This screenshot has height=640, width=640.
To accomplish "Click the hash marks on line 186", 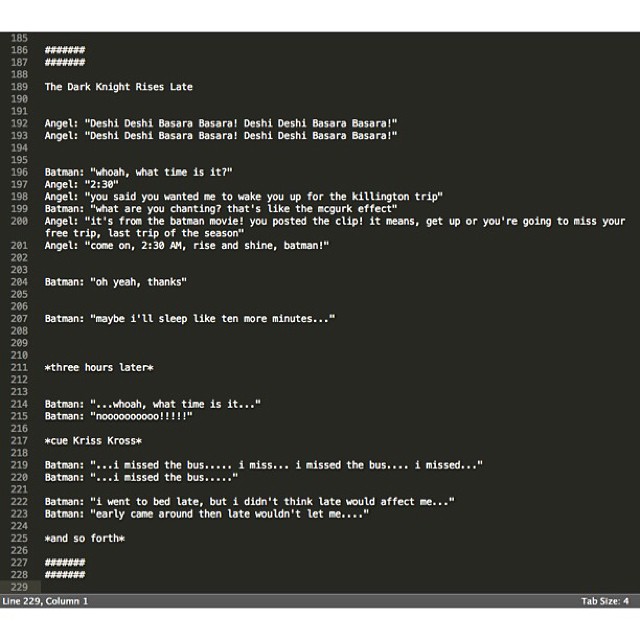I will point(64,50).
